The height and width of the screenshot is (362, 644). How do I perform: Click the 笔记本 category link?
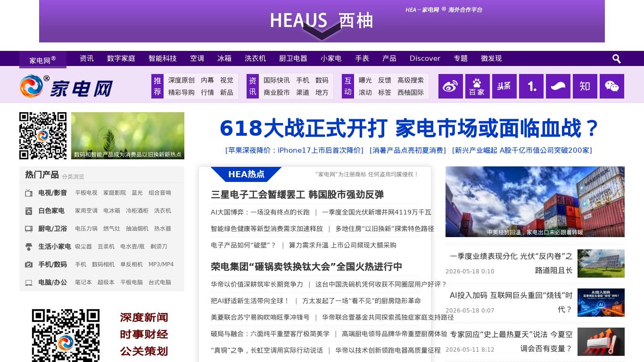point(83,282)
